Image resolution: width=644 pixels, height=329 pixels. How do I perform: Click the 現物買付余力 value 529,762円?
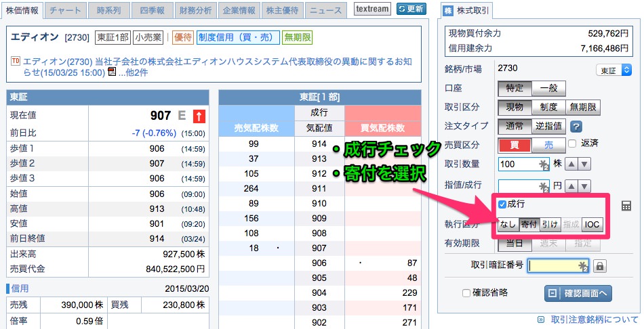click(608, 33)
